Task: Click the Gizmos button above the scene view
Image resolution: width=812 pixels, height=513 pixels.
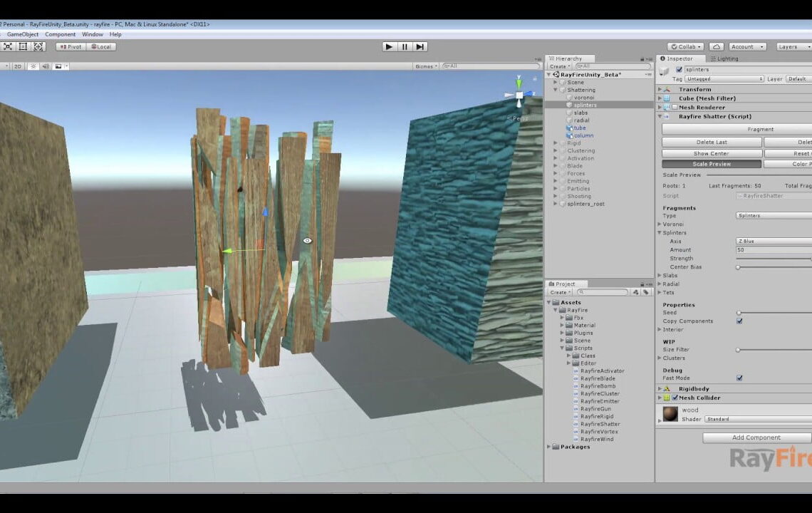Action: click(x=425, y=66)
